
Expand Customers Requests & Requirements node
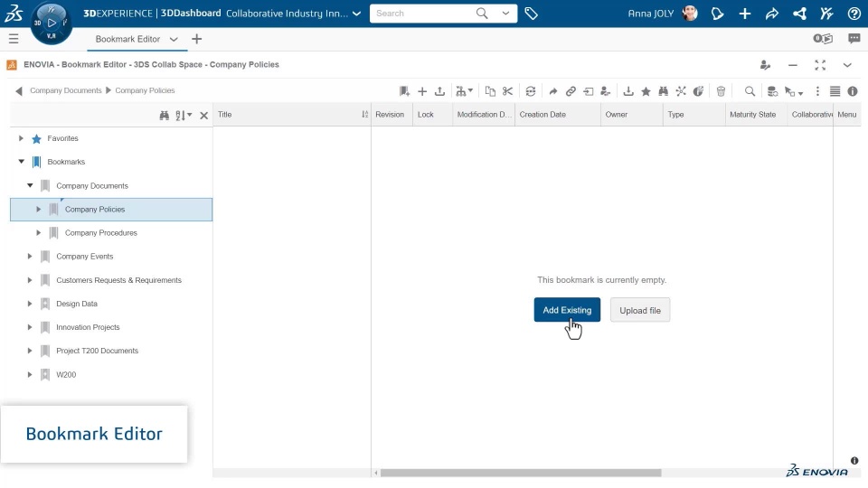coord(30,280)
